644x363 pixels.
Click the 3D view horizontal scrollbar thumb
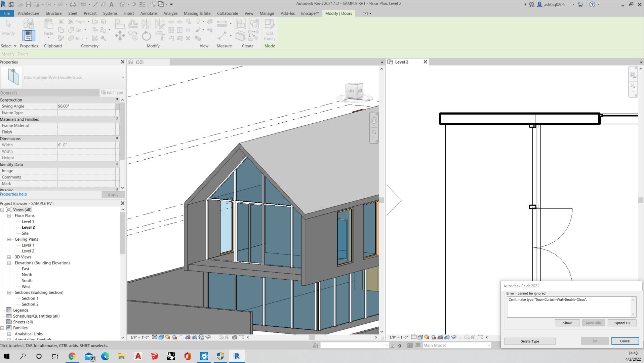pos(312,337)
